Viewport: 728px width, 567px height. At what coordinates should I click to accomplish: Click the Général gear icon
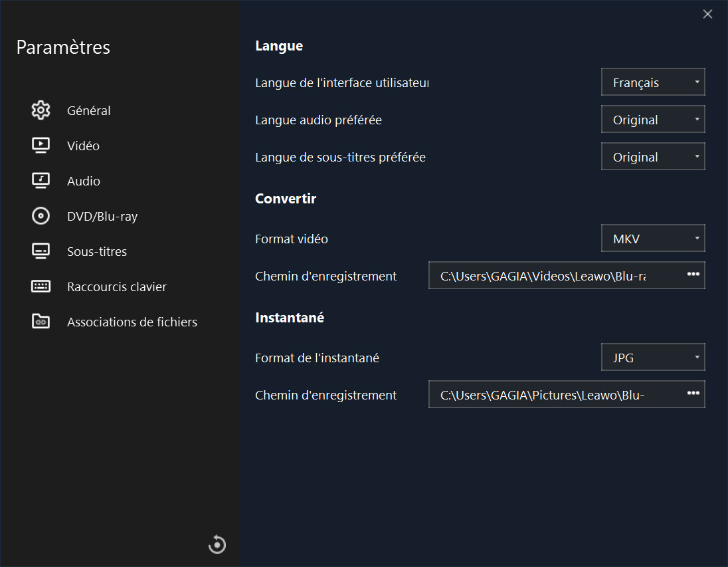click(x=41, y=110)
